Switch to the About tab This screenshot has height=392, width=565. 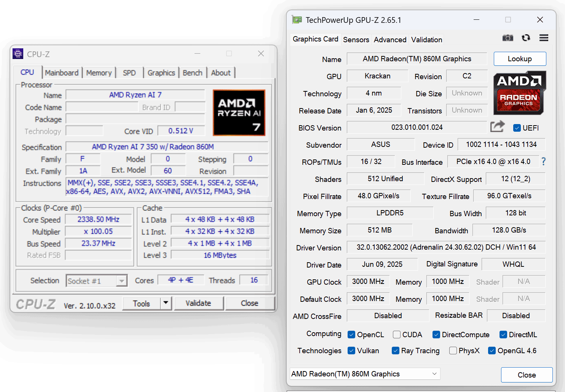click(x=221, y=73)
